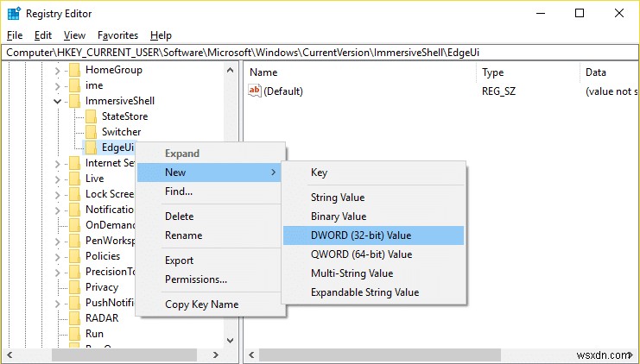Click the Privacy folder icon

tap(74, 287)
